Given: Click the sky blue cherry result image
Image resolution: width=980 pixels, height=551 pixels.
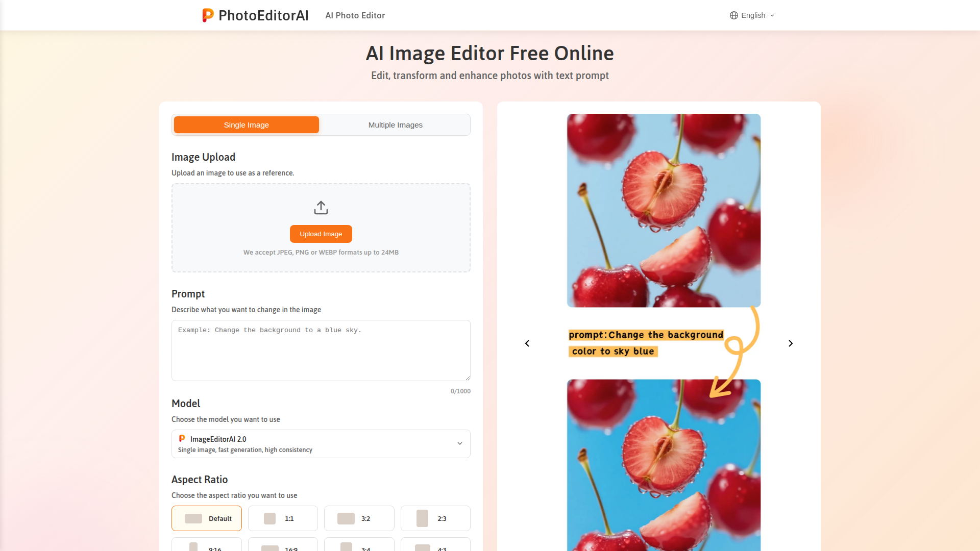Looking at the screenshot, I should (x=664, y=465).
